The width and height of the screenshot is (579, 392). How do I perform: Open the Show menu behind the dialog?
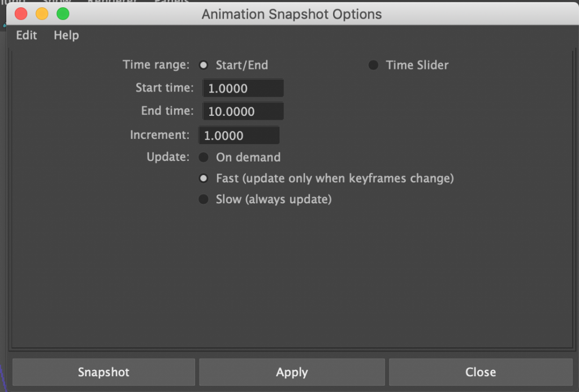point(56,2)
